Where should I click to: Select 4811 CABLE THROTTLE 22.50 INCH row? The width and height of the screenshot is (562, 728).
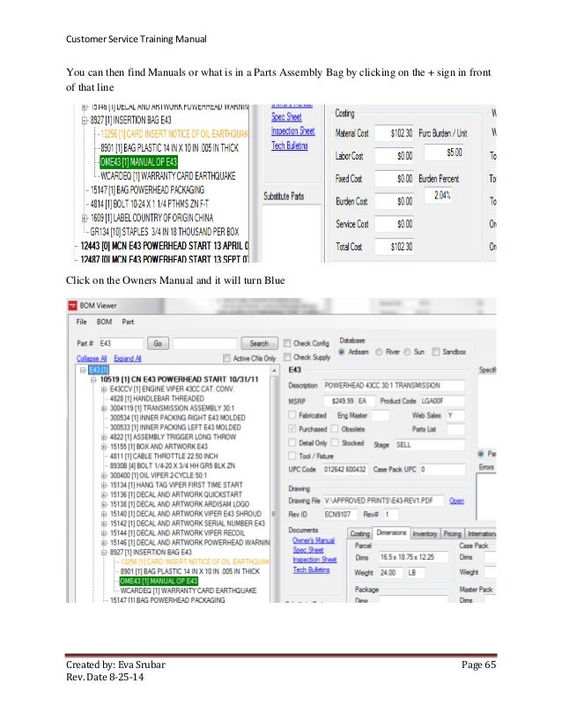[x=163, y=457]
